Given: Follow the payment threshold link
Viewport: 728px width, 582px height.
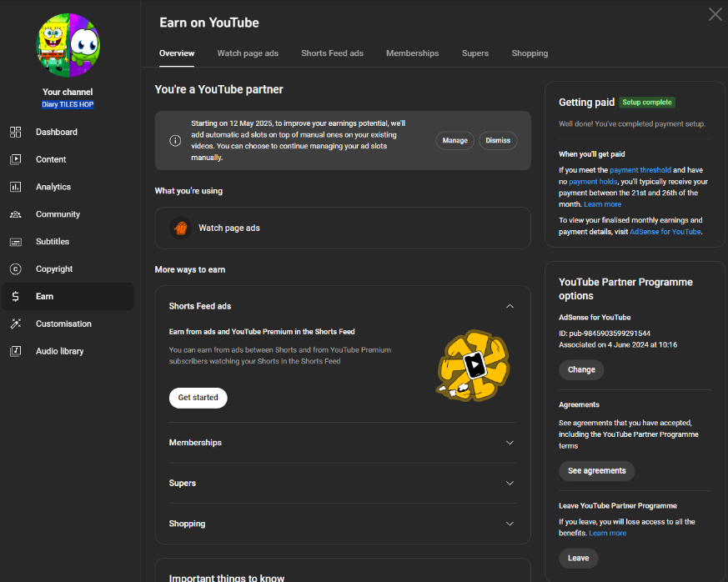Looking at the screenshot, I should point(640,170).
